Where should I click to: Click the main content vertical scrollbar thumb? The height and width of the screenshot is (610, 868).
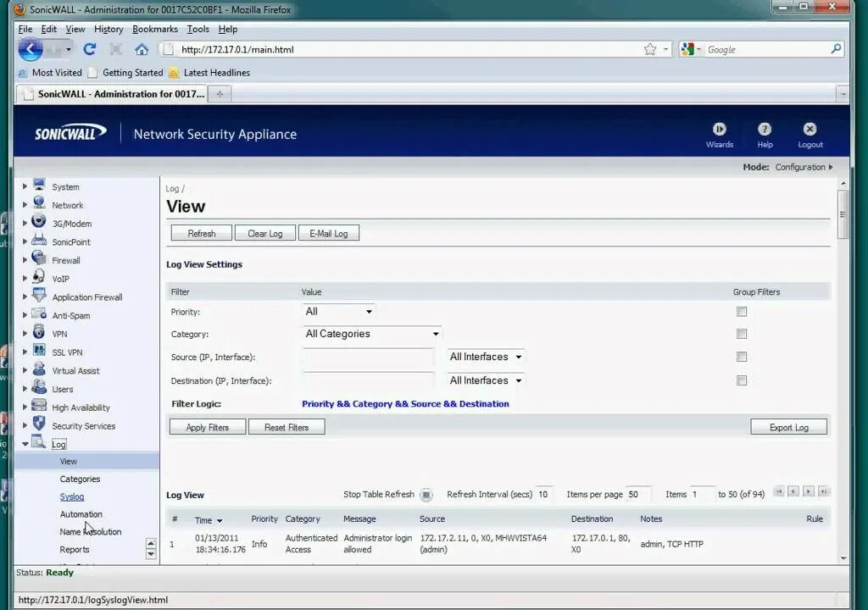pyautogui.click(x=843, y=215)
